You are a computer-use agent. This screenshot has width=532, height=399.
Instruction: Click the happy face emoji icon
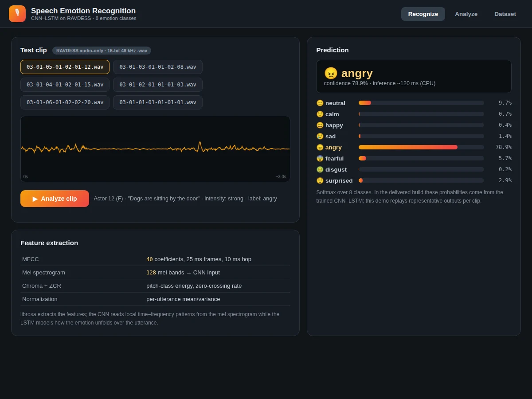click(320, 125)
